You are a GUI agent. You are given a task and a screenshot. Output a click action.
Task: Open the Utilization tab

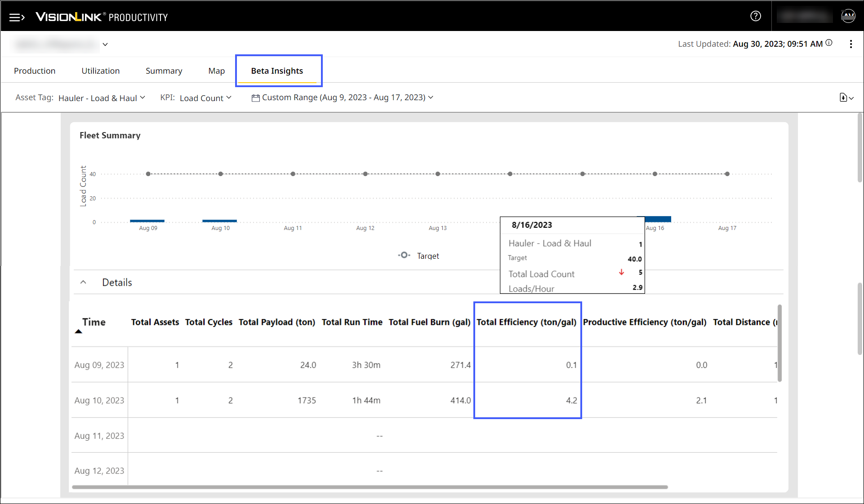(x=100, y=71)
